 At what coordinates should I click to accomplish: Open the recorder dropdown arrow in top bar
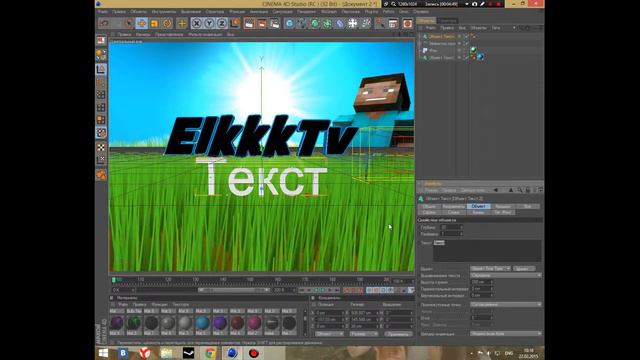point(467,4)
